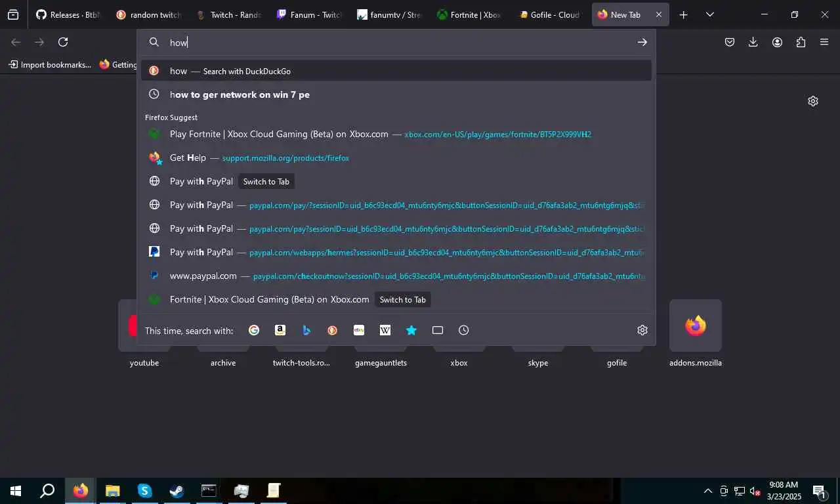Open paypal.com/webapps/hermes Pay with PayPal suggestion
Viewport: 840px width, 504px height.
(x=396, y=252)
